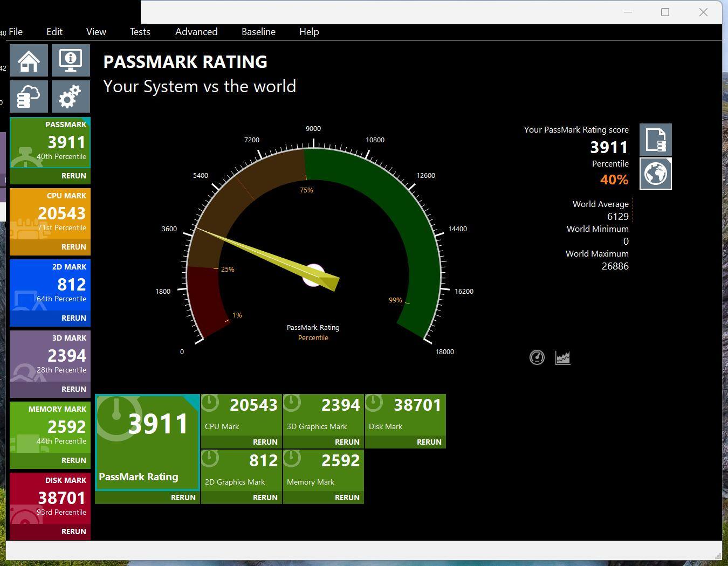Open the Home icon in sidebar
The width and height of the screenshot is (728, 566).
29,60
